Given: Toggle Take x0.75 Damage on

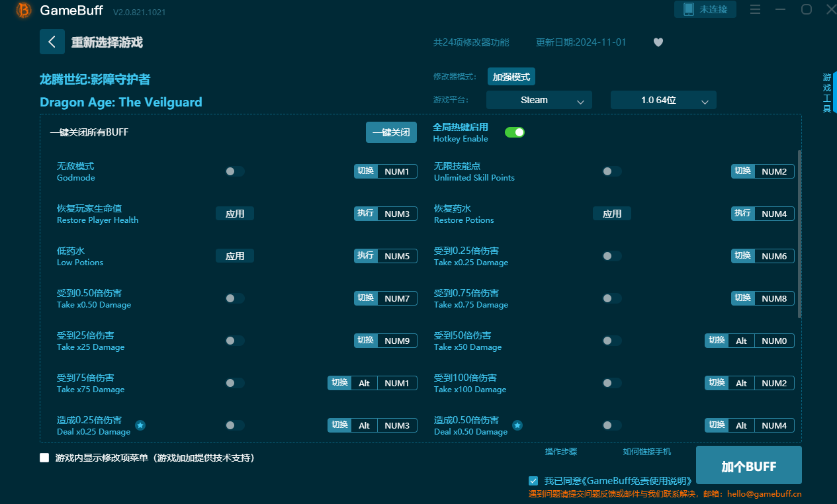Looking at the screenshot, I should click(612, 298).
